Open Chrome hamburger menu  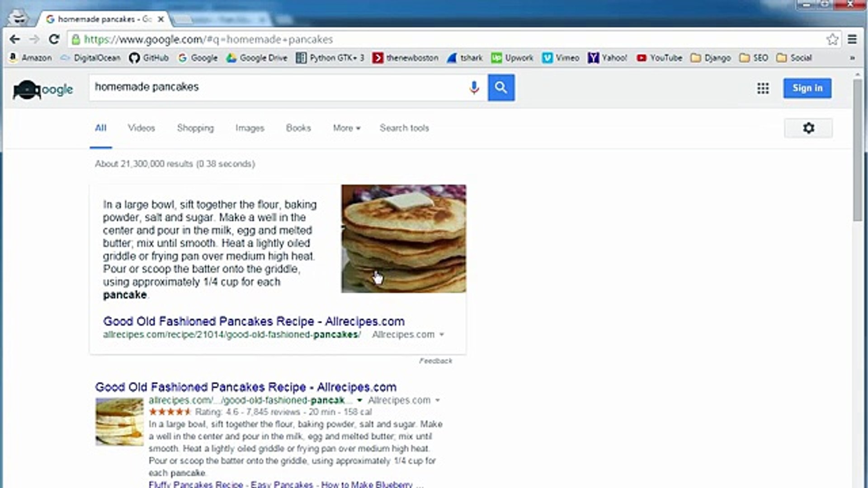pyautogui.click(x=852, y=39)
